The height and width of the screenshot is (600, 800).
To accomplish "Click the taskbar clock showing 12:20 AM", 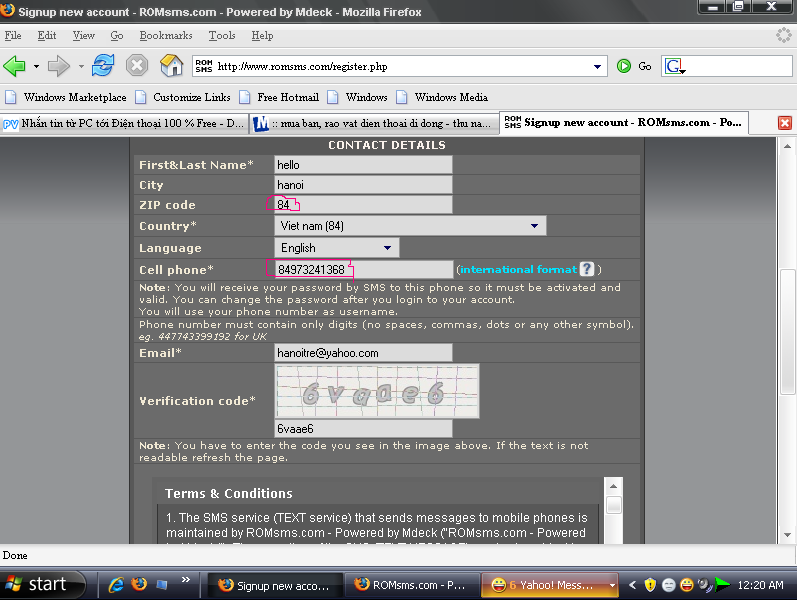I will point(761,585).
